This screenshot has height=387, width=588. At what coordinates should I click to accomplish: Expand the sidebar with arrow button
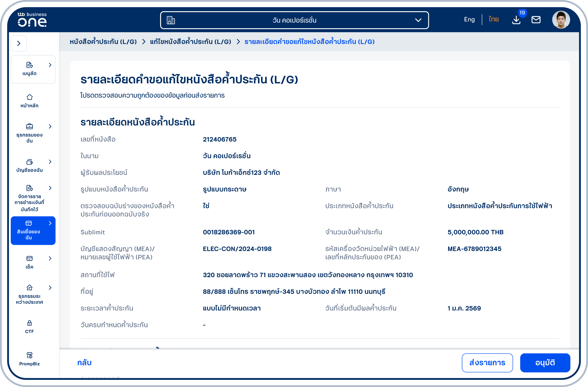pos(19,43)
